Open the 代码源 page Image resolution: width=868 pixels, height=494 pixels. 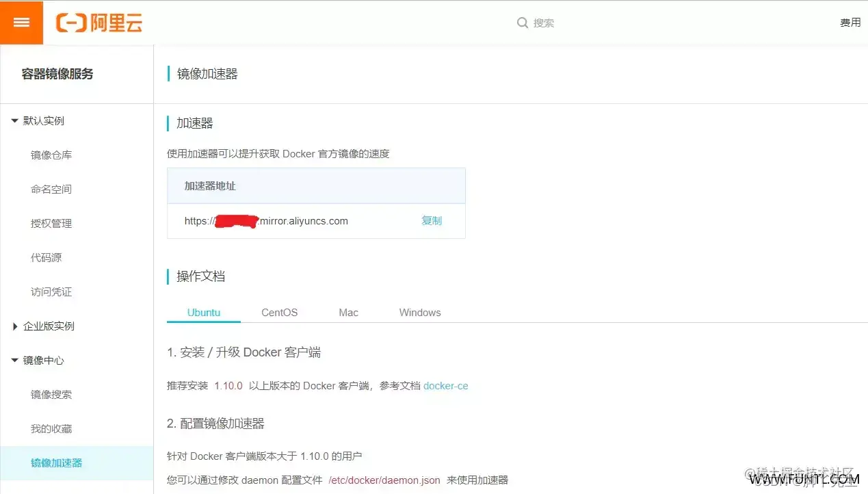[47, 257]
